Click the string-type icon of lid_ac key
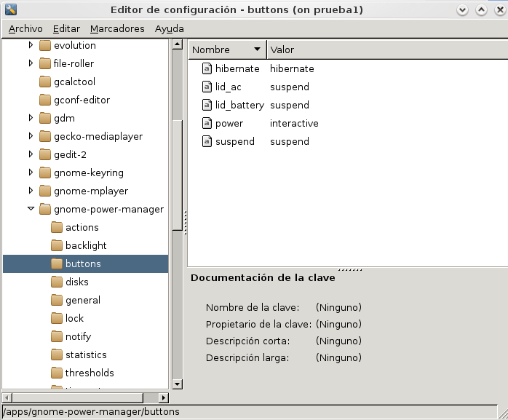The image size is (508, 420). pos(207,87)
